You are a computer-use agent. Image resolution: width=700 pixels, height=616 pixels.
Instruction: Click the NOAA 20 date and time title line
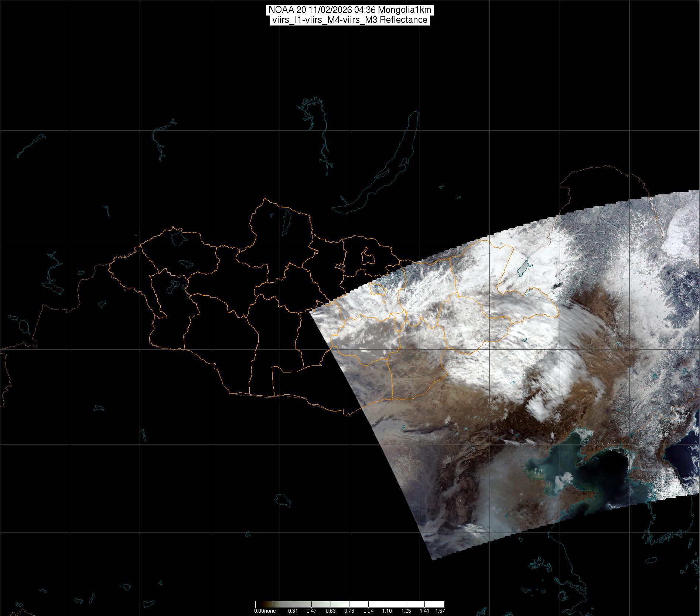click(349, 10)
